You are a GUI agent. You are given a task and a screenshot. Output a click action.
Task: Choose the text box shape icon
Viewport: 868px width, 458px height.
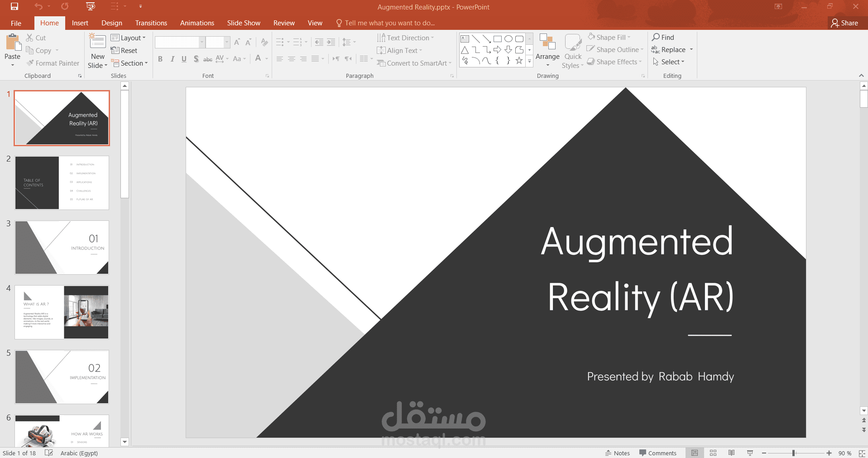(465, 39)
